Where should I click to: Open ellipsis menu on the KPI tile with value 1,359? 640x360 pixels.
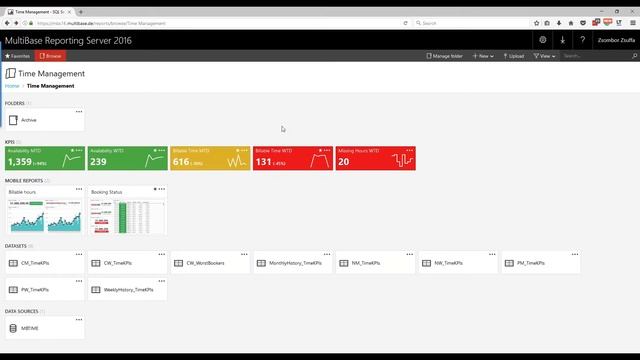pos(79,150)
